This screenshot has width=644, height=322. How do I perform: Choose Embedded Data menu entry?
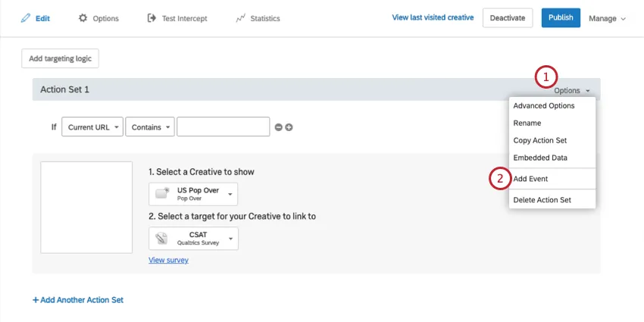tap(540, 158)
